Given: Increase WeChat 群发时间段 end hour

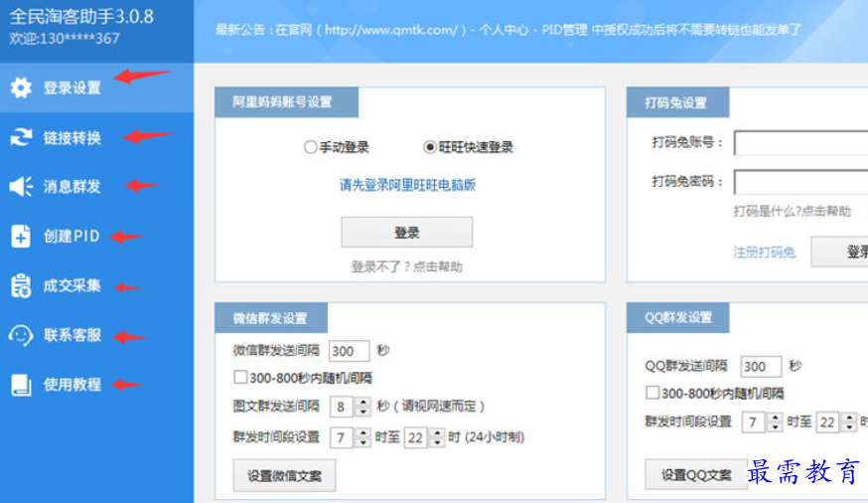Looking at the screenshot, I should click(x=438, y=433).
